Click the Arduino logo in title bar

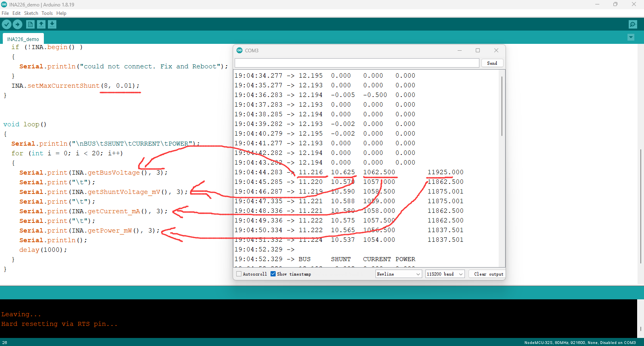(x=4, y=4)
